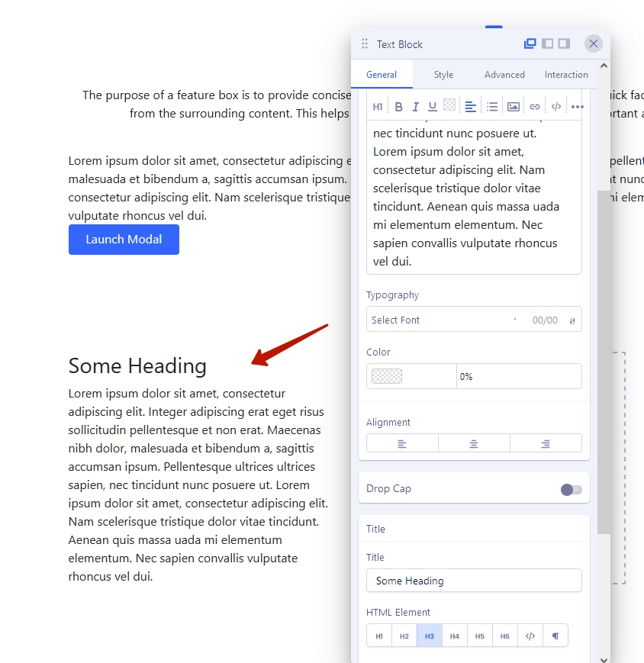
Task: Enable the Drop Cap toggle
Action: click(571, 490)
